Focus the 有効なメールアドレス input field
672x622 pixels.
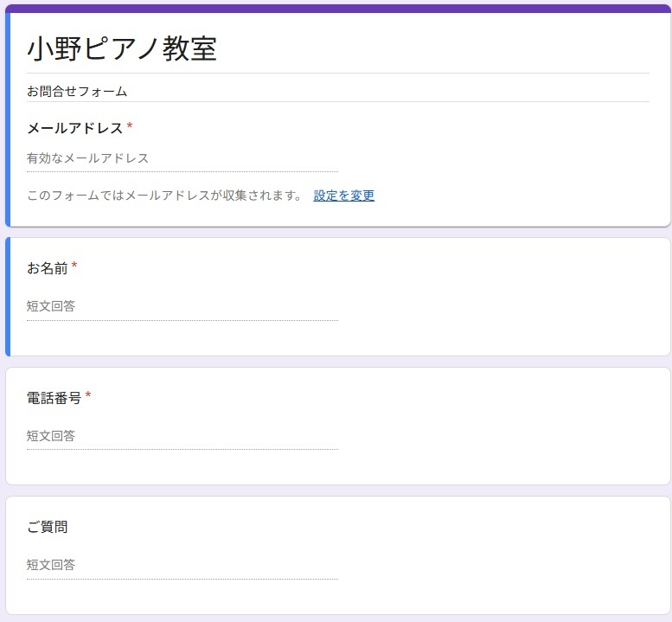coord(182,158)
